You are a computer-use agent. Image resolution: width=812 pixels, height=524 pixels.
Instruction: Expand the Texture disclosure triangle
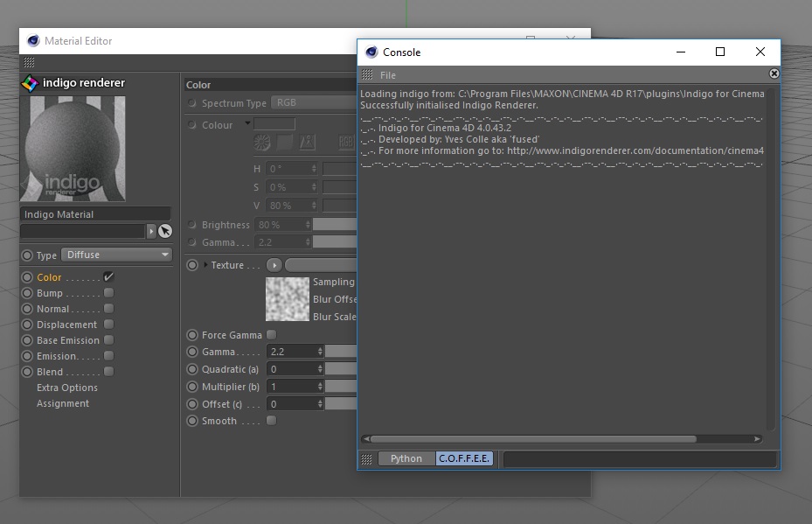pos(206,265)
